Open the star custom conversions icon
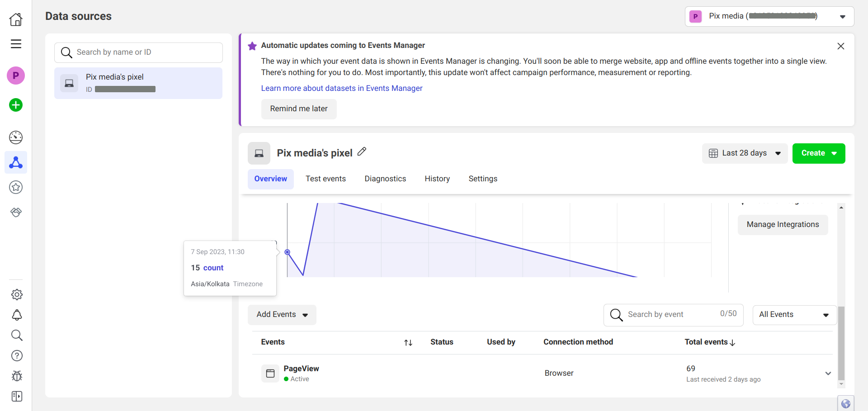This screenshot has width=868, height=411. click(x=16, y=187)
